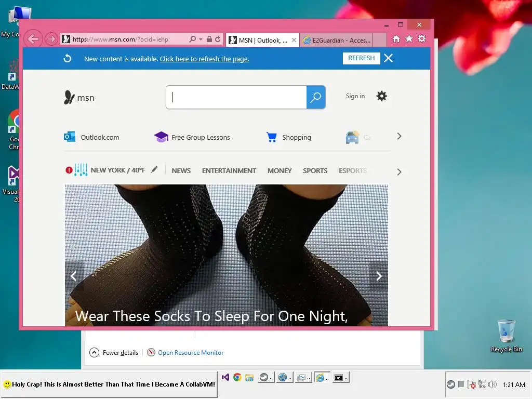The height and width of the screenshot is (399, 532).
Task: Open the Internet Explorer Tools gear
Action: [422, 38]
